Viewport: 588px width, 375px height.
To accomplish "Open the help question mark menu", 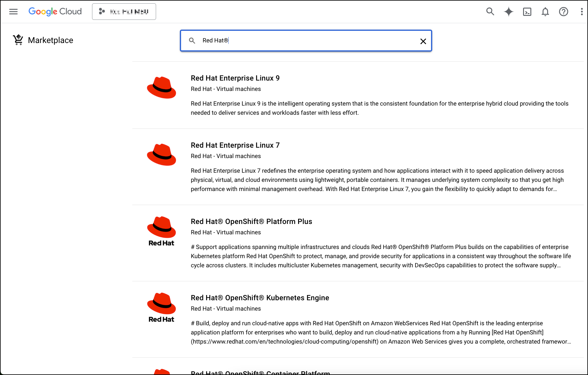I will point(564,12).
